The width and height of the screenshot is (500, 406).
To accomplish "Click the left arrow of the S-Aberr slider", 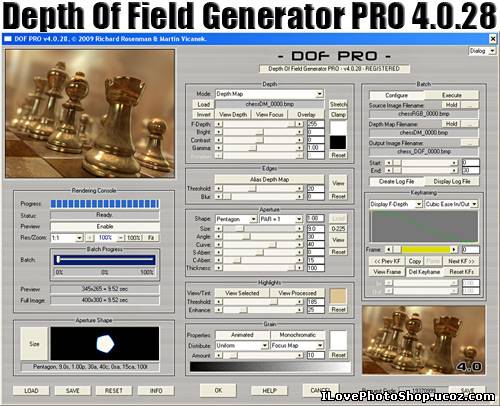I will click(219, 252).
